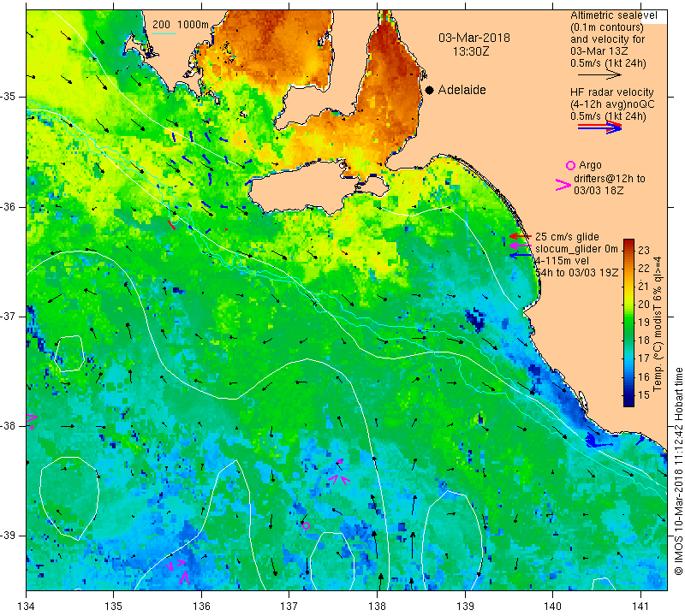Click the '03/03 18Z' drifter time text
This screenshot has height=616, width=685.
pos(599,190)
